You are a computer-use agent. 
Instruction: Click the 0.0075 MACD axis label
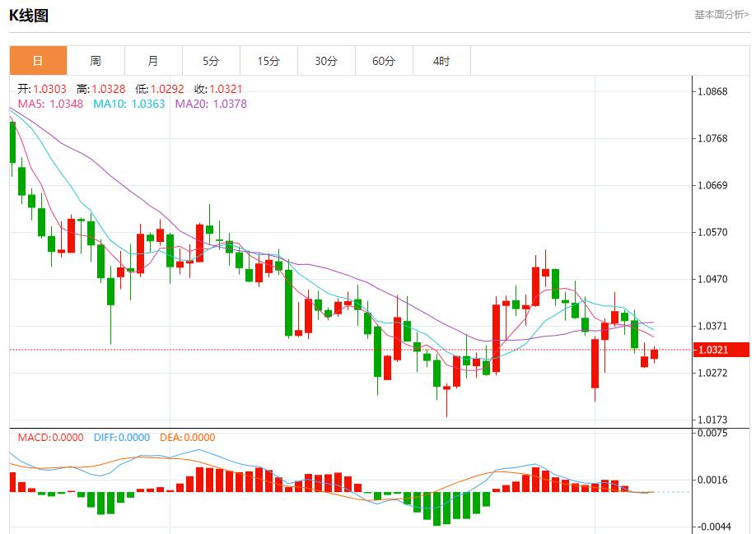[712, 432]
